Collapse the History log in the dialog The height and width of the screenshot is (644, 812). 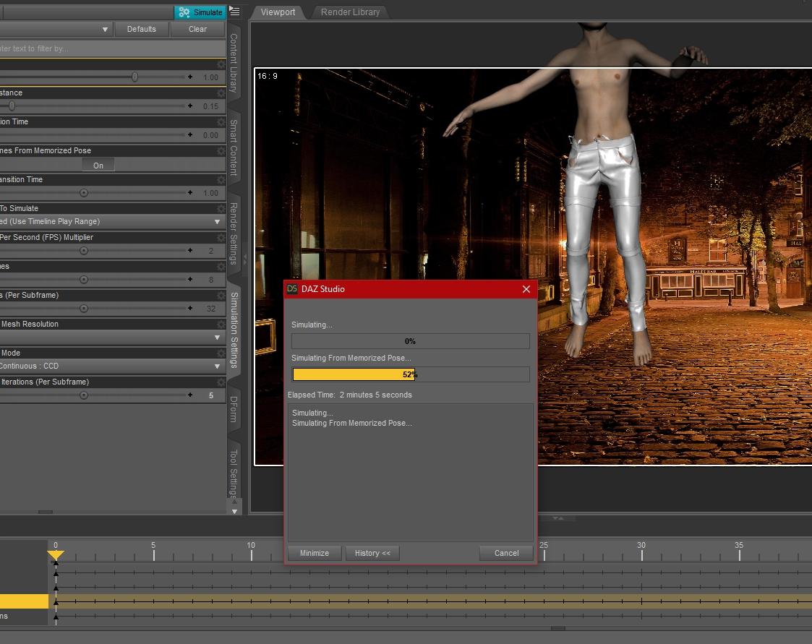[x=372, y=553]
